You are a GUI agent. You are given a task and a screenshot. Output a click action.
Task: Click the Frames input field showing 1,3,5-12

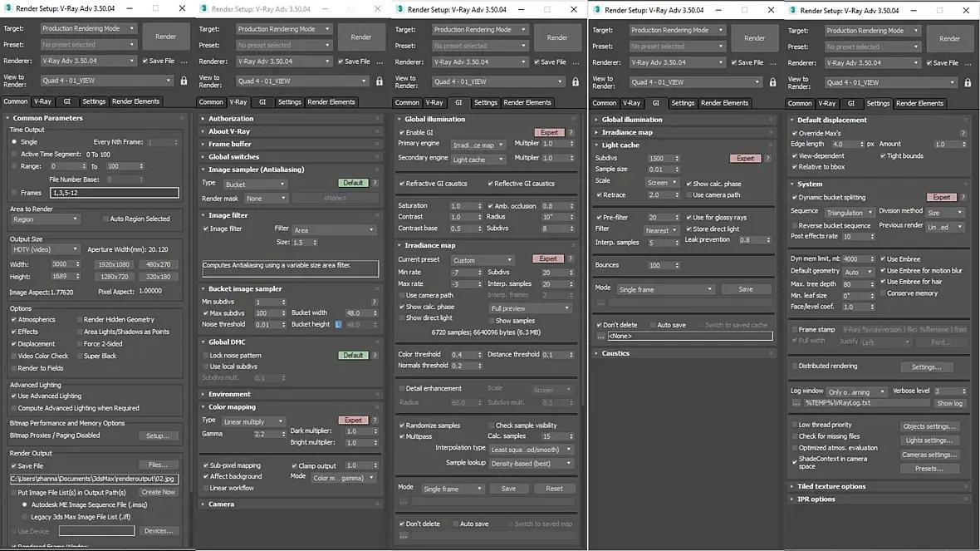click(114, 193)
